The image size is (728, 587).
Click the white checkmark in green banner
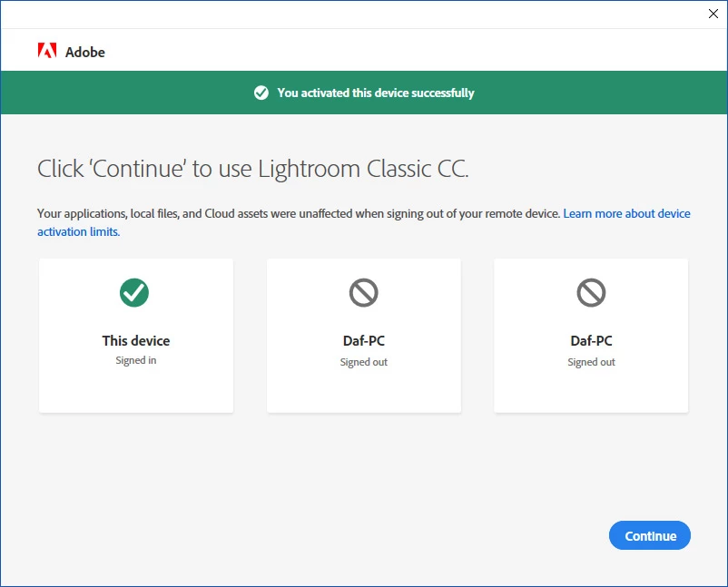pyautogui.click(x=261, y=93)
